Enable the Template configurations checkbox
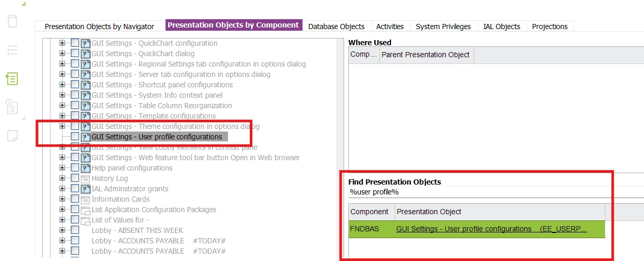The image size is (644, 261). point(75,116)
